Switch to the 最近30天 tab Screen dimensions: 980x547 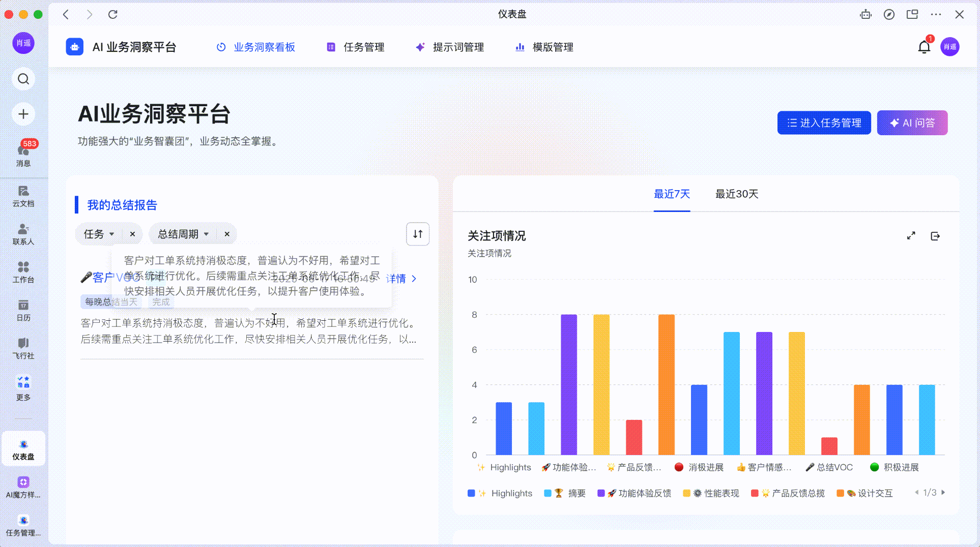pyautogui.click(x=736, y=194)
